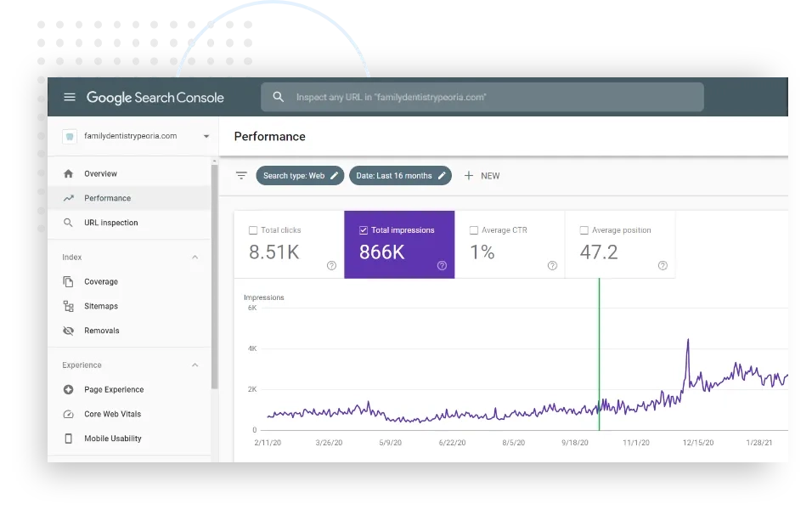Uncheck the Total impressions checkbox
The height and width of the screenshot is (515, 812).
click(x=364, y=230)
